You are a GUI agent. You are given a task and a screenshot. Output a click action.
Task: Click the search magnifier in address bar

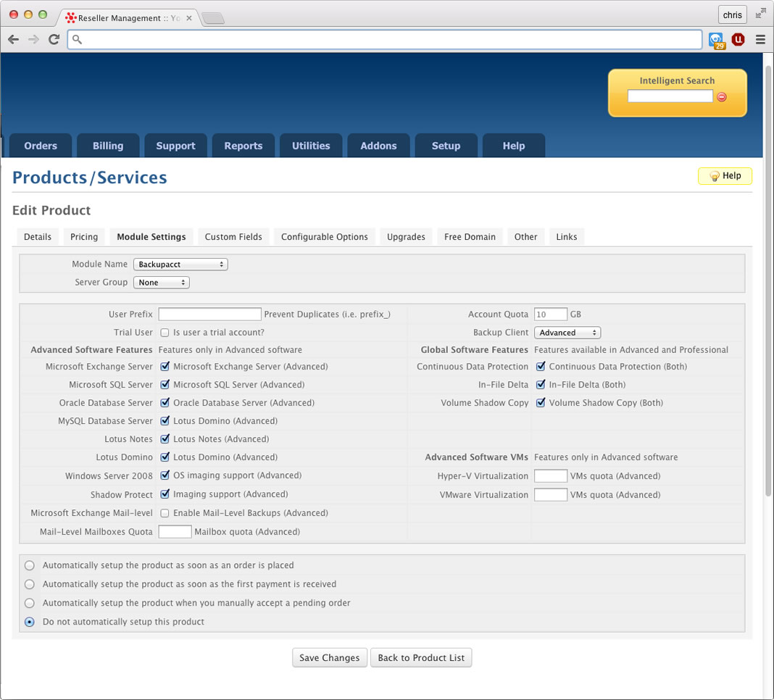pos(78,39)
